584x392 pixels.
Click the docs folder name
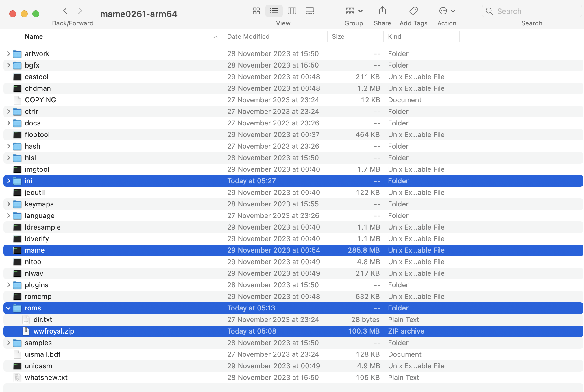pos(33,123)
